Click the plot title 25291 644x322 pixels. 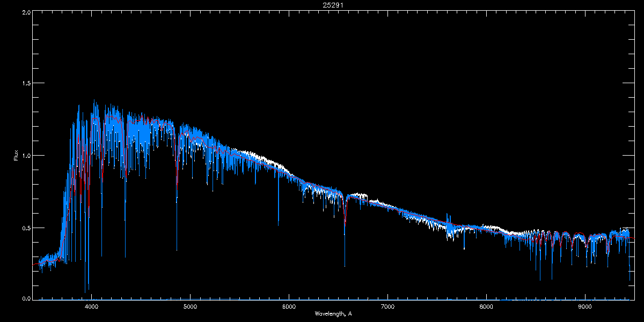click(333, 5)
